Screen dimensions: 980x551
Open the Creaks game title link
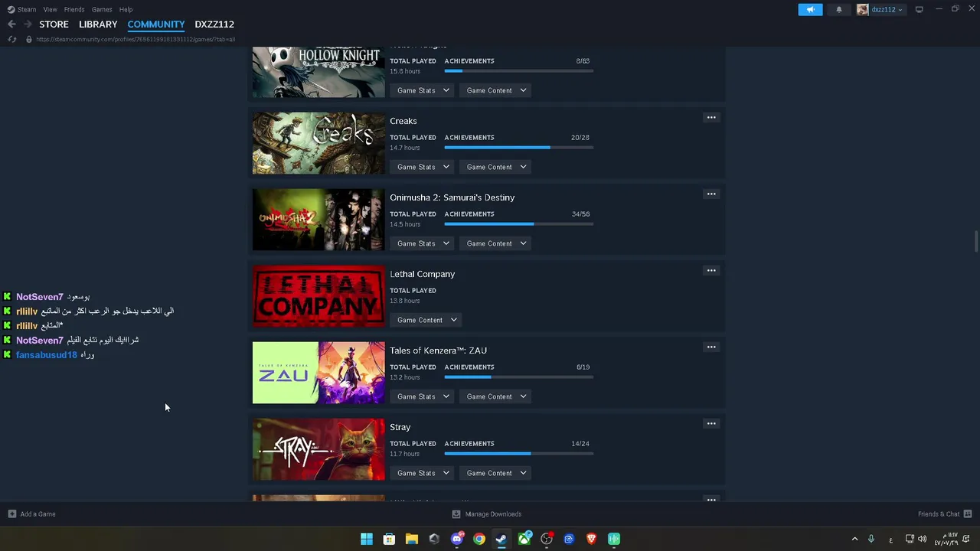pos(403,121)
